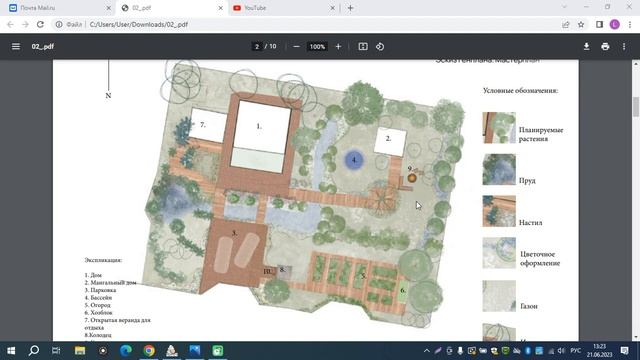
Task: Open Windows taskbar search
Action: coord(34,351)
